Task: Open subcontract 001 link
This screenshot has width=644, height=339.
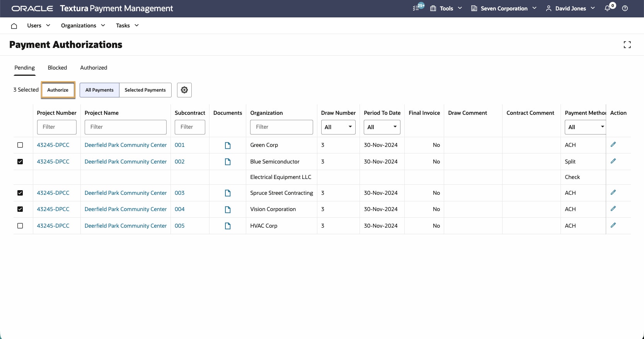Action: tap(180, 145)
